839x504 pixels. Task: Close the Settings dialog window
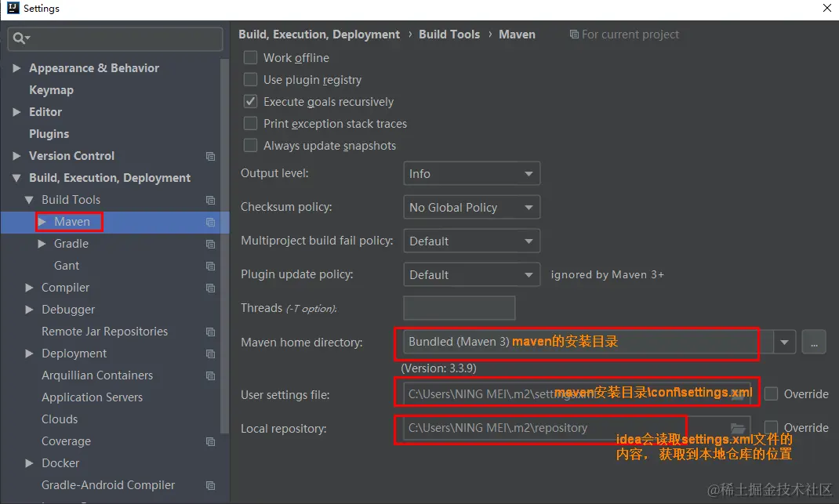(x=826, y=8)
